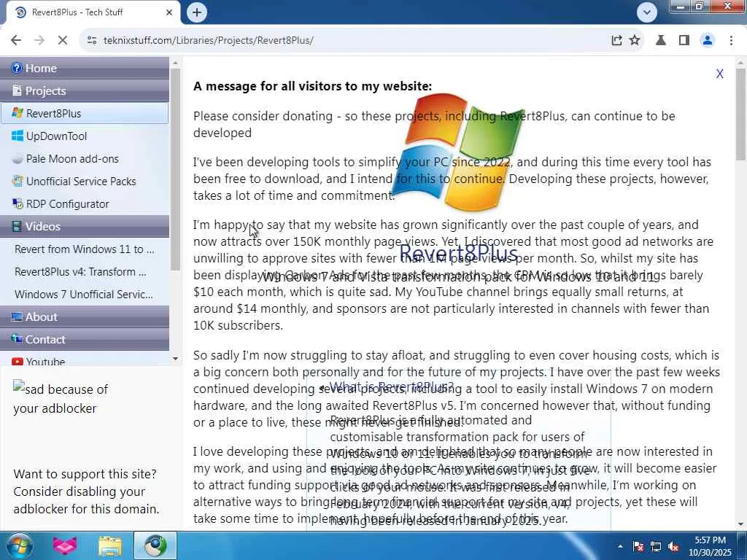Click the red Youtube icon
The height and width of the screenshot is (560, 747).
(18, 362)
